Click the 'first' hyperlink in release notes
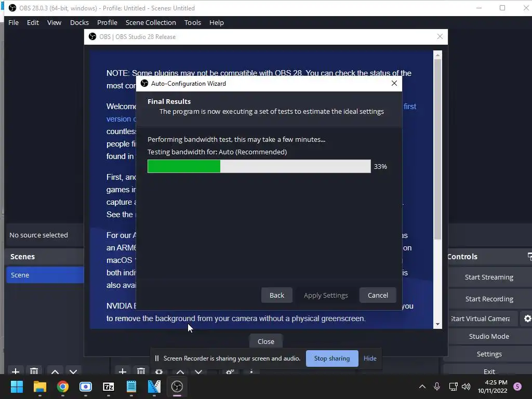 point(410,107)
